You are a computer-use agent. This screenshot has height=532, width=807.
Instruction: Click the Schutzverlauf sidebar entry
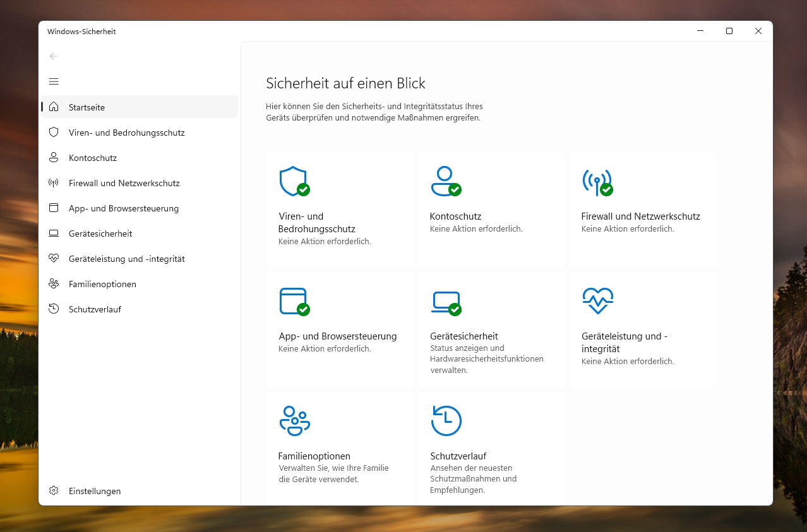(95, 309)
